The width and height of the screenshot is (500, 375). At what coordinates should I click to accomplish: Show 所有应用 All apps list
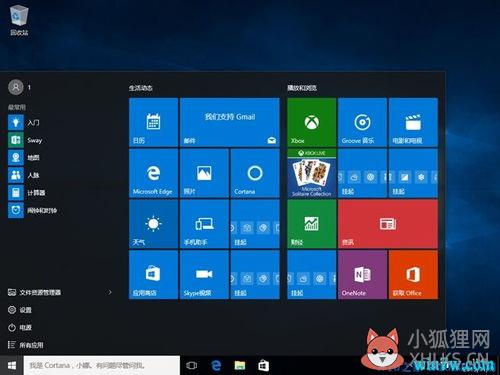tap(26, 345)
